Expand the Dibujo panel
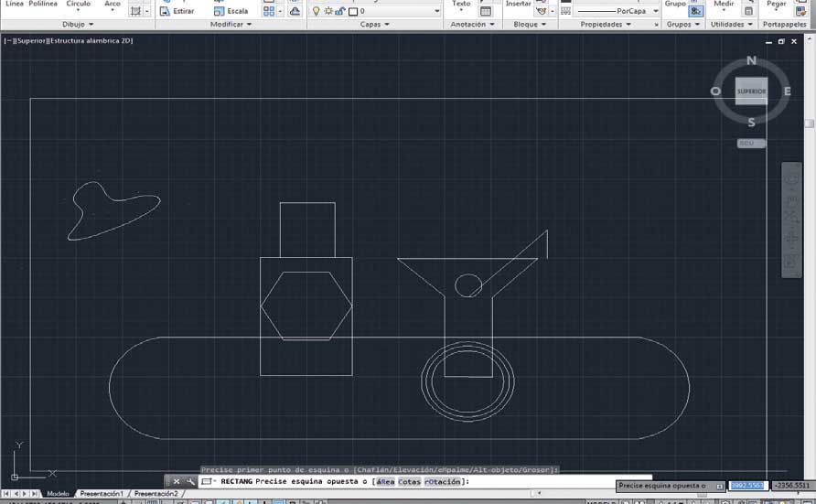 pyautogui.click(x=78, y=25)
